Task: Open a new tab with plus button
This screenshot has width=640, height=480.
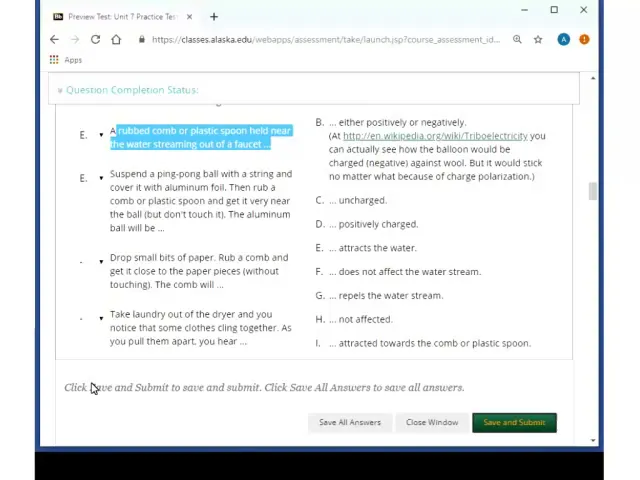Action: click(x=214, y=17)
